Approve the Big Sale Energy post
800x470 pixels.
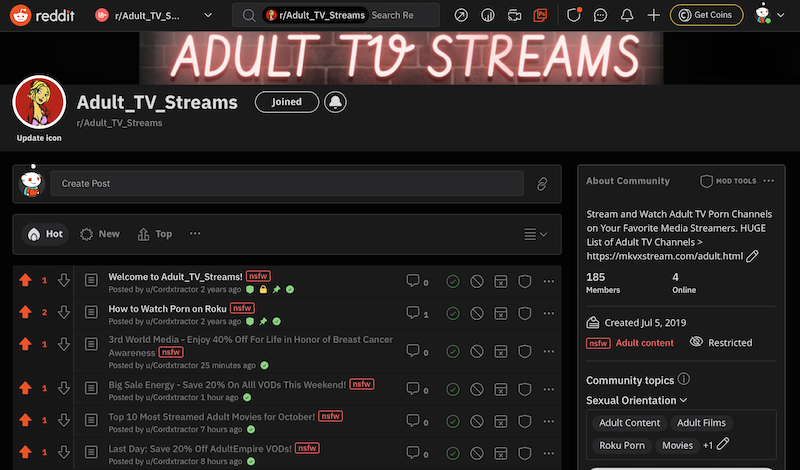click(x=453, y=389)
